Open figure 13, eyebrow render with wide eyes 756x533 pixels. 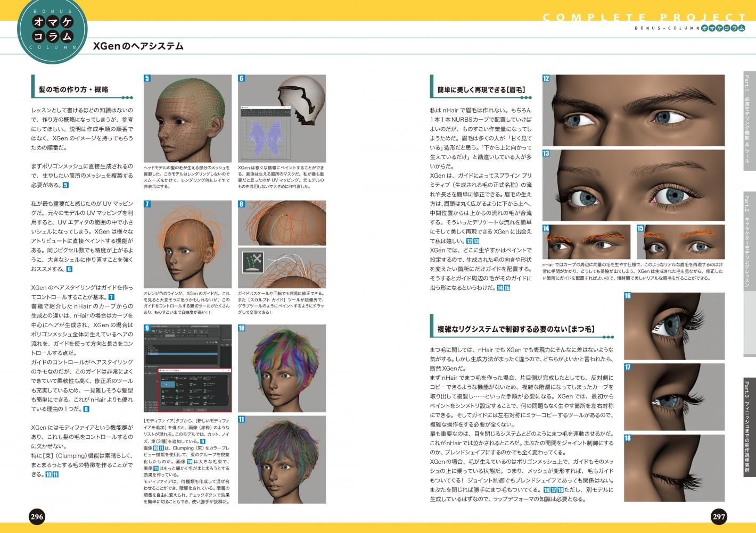(x=634, y=185)
